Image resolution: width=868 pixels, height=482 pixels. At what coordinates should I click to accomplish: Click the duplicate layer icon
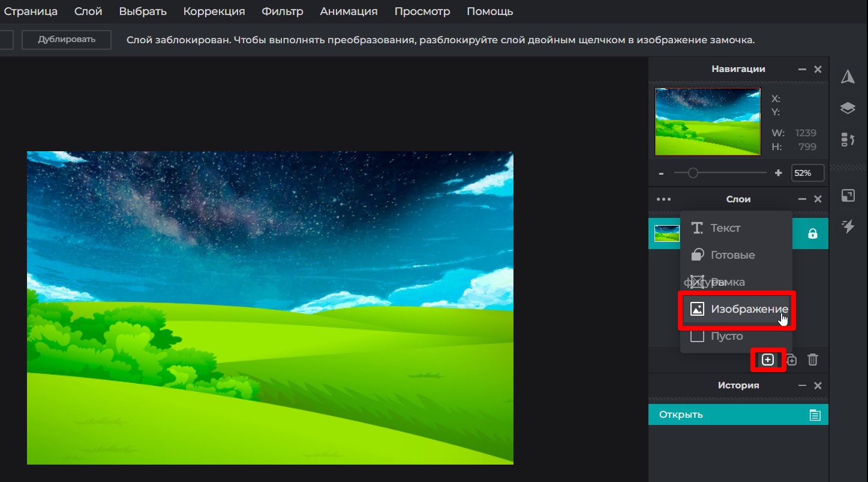(791, 360)
